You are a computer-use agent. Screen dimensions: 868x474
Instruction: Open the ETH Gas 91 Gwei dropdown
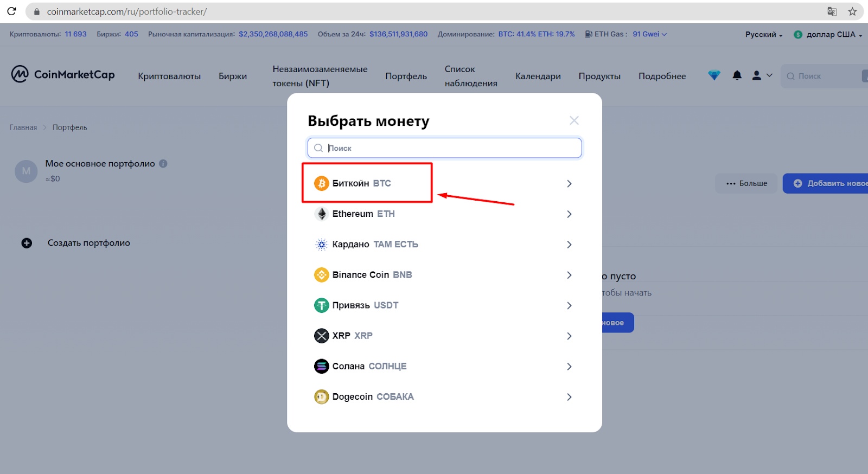click(x=649, y=34)
